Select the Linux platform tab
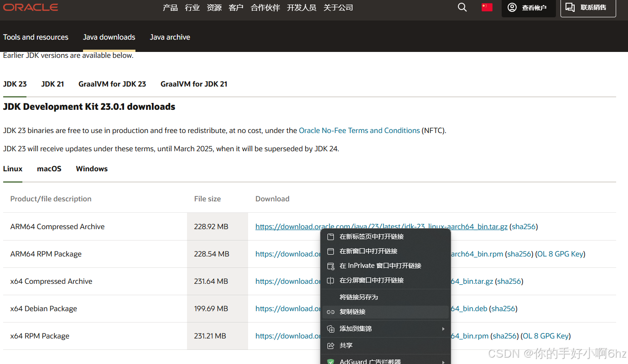The width and height of the screenshot is (628, 364). (x=13, y=169)
